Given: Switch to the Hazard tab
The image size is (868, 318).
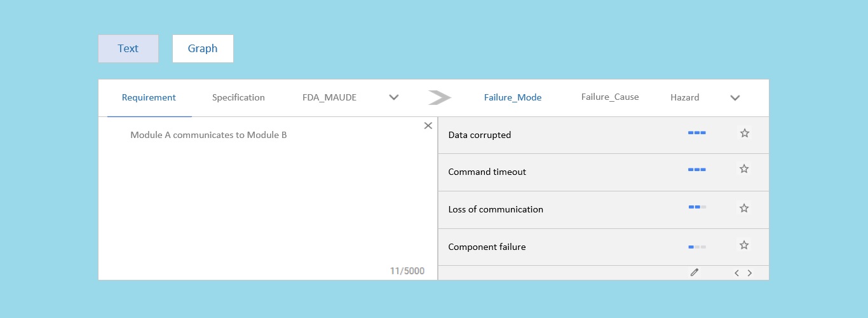Looking at the screenshot, I should 684,98.
